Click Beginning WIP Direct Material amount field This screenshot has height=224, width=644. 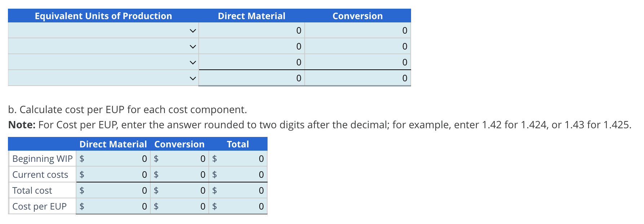(115, 158)
